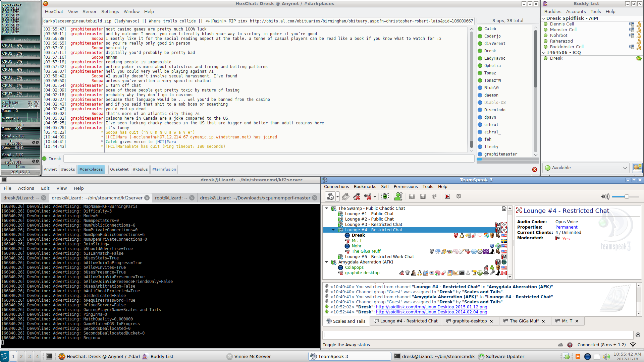
Task: Open Available status dropdown in Buddy List
Action: (x=586, y=168)
